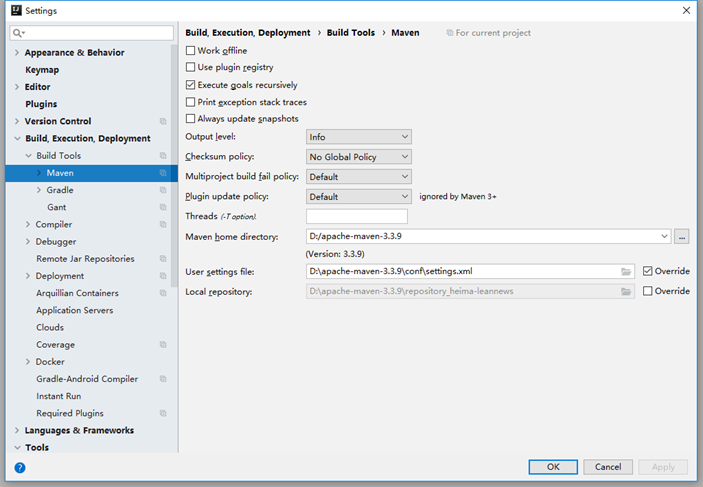Click the project-level icon beside Arquillian Containers
This screenshot has height=487, width=703.
tap(163, 293)
